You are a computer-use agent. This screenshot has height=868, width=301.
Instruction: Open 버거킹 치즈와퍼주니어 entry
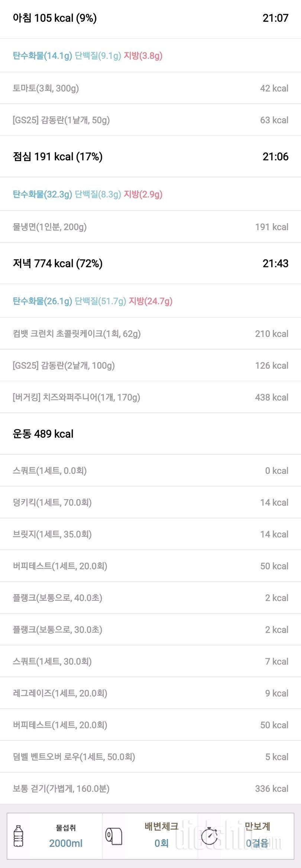tap(150, 397)
